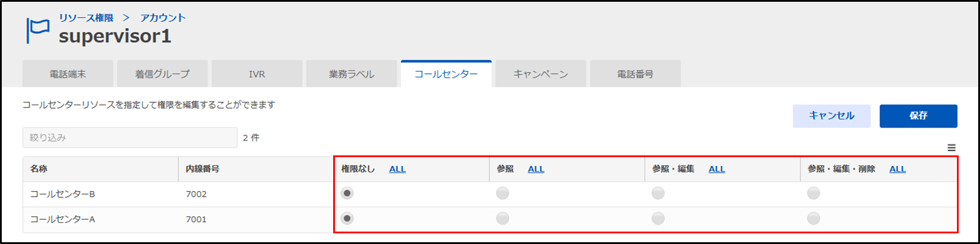Viewport: 980px width, 244px height.
Task: Select 権限なし for コールセンターA
Action: 347,219
